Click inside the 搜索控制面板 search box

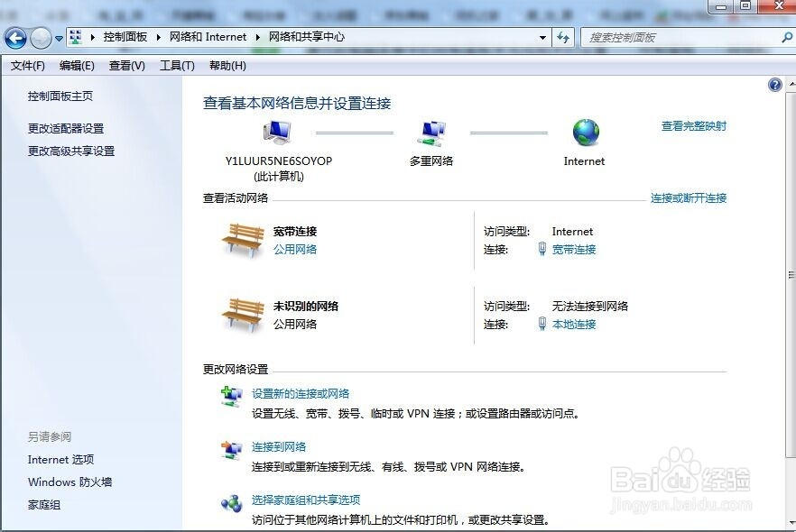pyautogui.click(x=677, y=37)
